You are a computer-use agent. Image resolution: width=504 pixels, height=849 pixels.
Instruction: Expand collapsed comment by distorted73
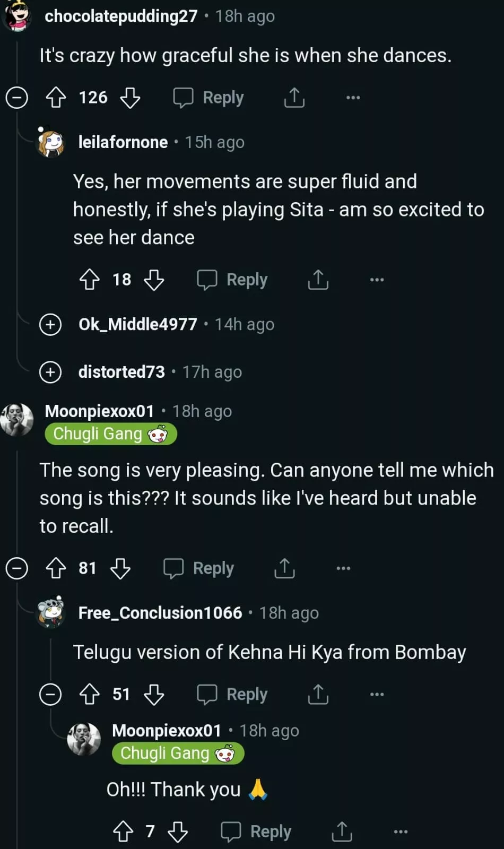(50, 372)
